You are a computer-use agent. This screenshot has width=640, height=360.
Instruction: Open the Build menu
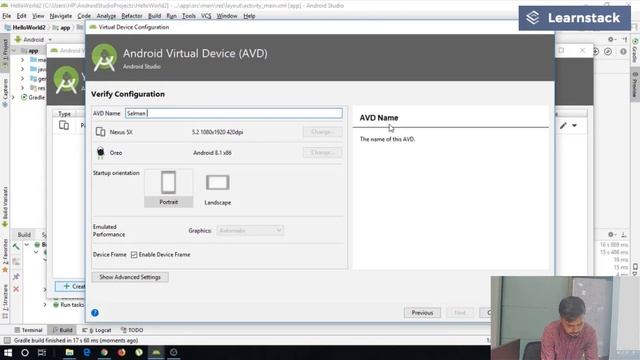click(154, 16)
